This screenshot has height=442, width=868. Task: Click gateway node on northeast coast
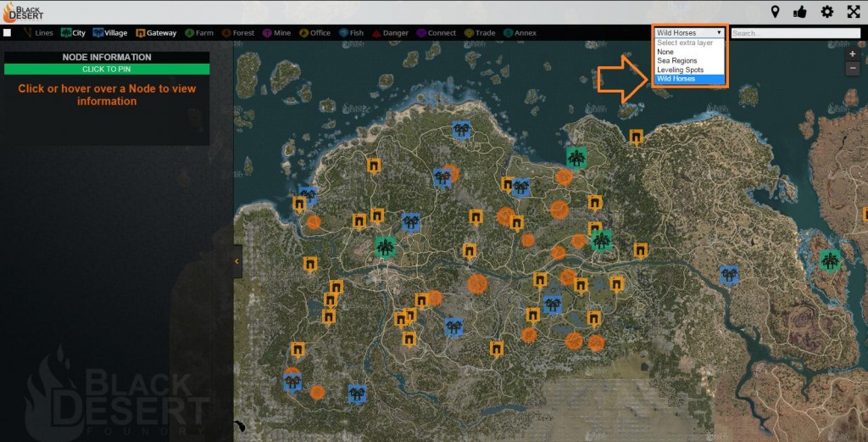(x=636, y=137)
